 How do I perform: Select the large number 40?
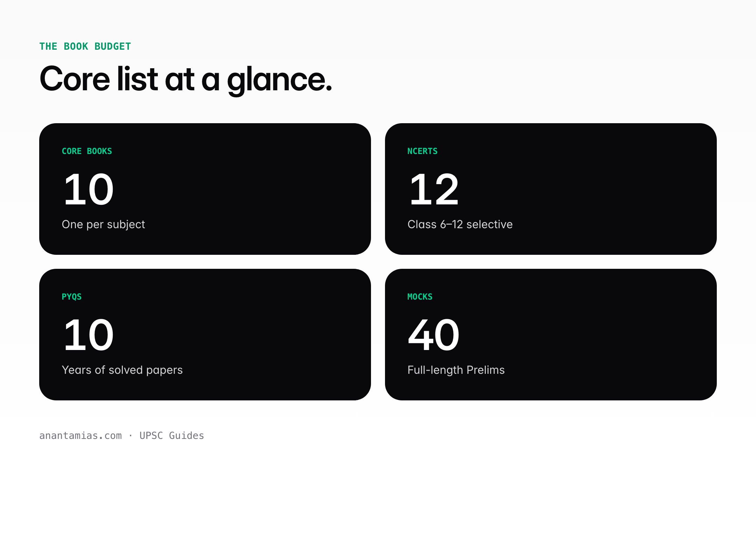tap(434, 335)
